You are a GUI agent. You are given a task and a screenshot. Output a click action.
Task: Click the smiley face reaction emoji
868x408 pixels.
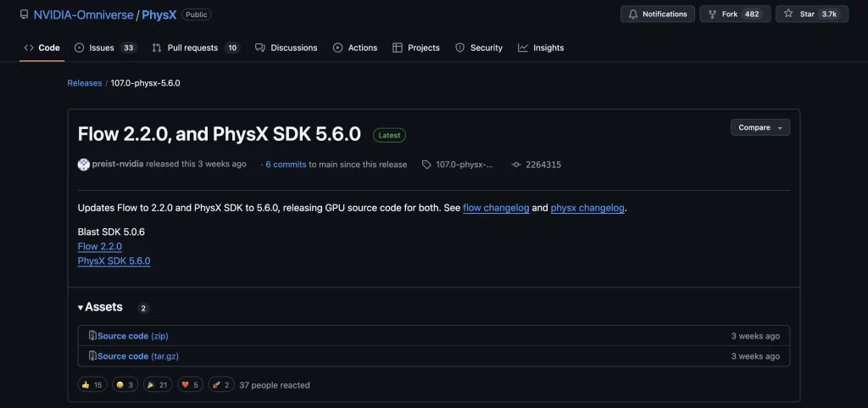point(120,385)
